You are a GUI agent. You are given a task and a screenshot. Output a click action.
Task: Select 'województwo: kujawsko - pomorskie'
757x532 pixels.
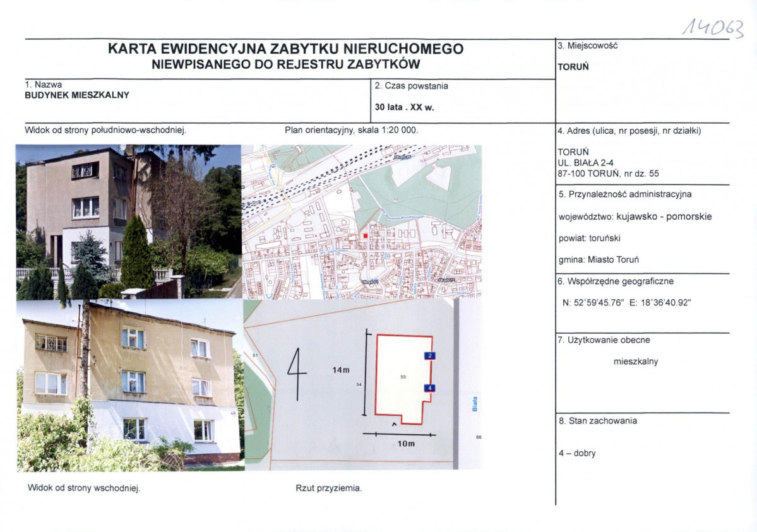(635, 216)
